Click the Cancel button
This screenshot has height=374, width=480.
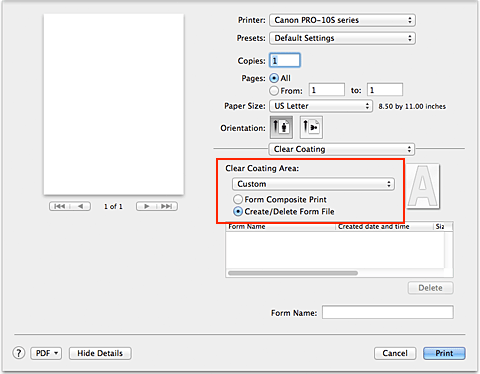coord(395,353)
